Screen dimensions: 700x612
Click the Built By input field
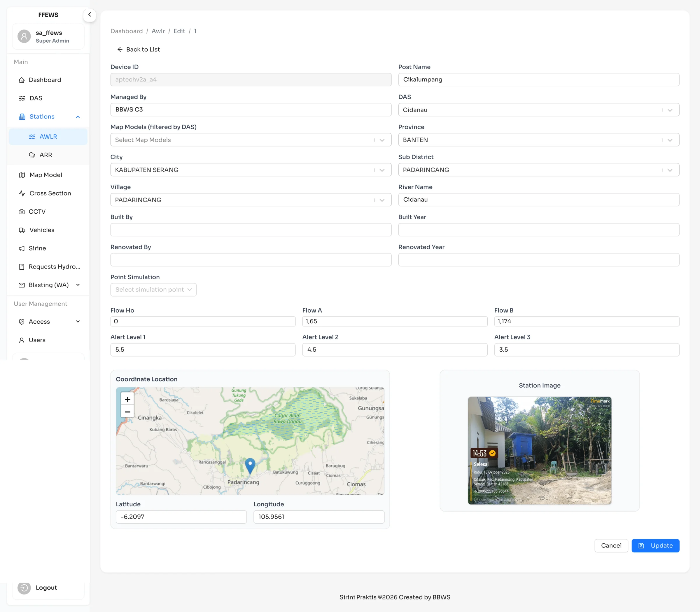[251, 230]
